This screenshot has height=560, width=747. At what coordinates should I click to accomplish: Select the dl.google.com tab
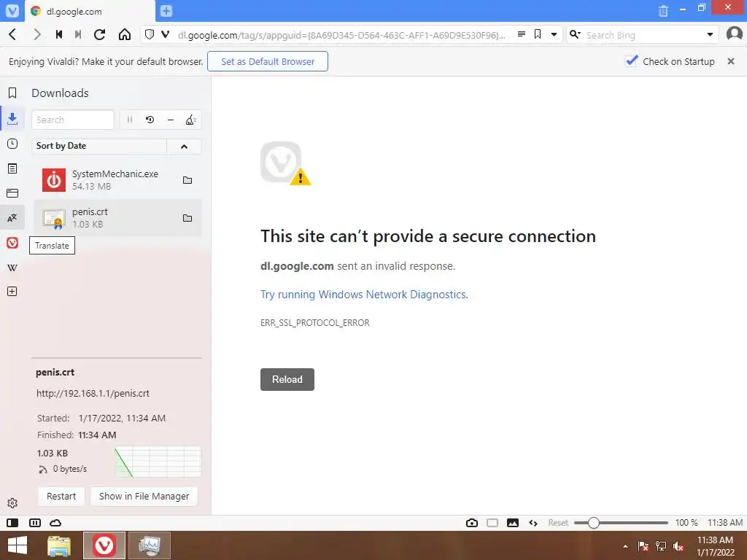[90, 11]
